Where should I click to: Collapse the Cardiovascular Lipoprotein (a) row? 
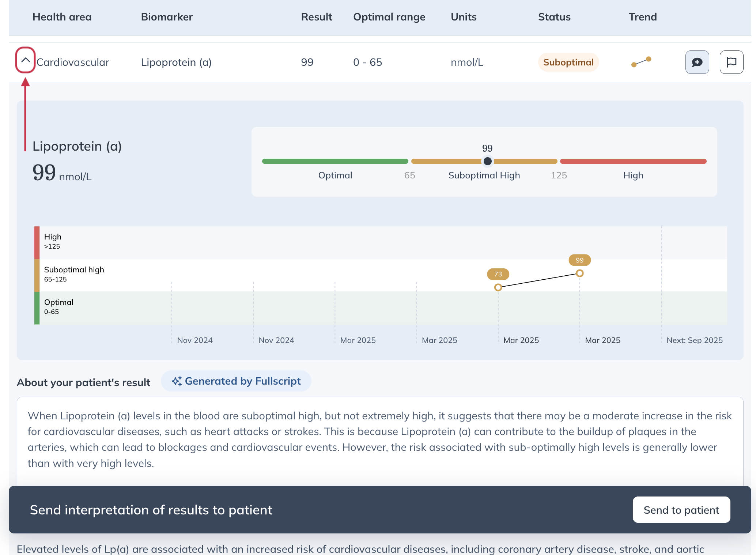point(25,60)
